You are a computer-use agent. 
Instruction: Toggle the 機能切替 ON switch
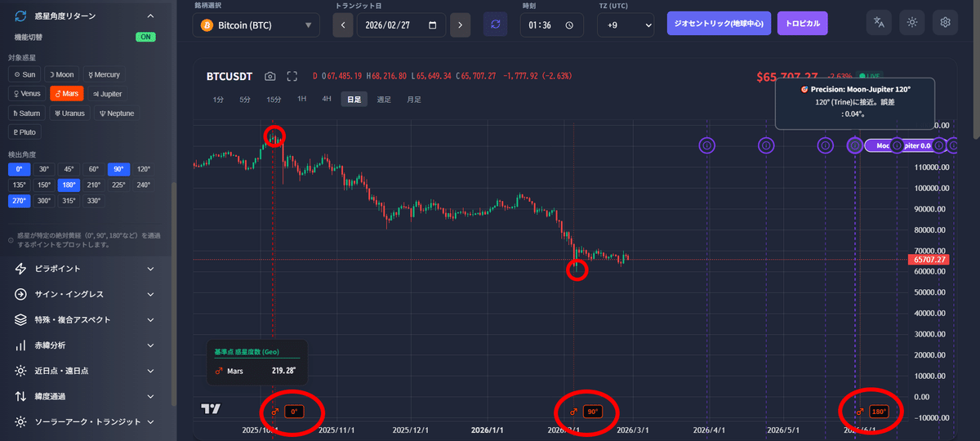pos(145,37)
